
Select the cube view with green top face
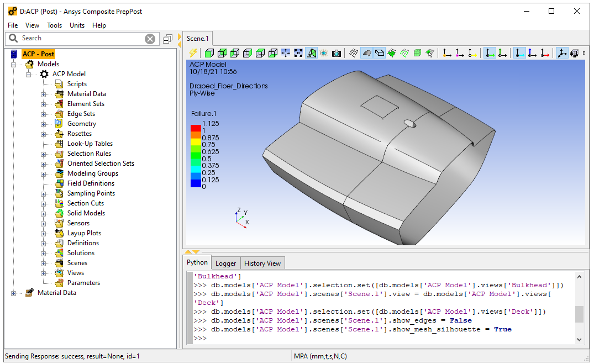(260, 53)
